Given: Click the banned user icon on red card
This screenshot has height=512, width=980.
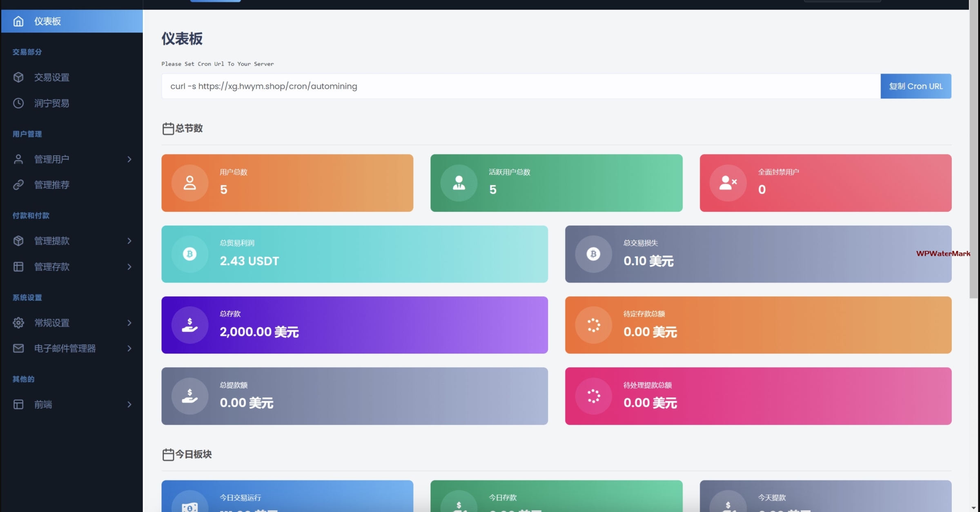Looking at the screenshot, I should [x=728, y=183].
